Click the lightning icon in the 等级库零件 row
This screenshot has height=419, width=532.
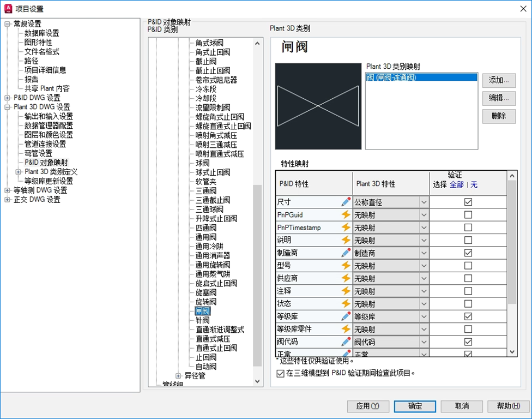click(x=346, y=329)
